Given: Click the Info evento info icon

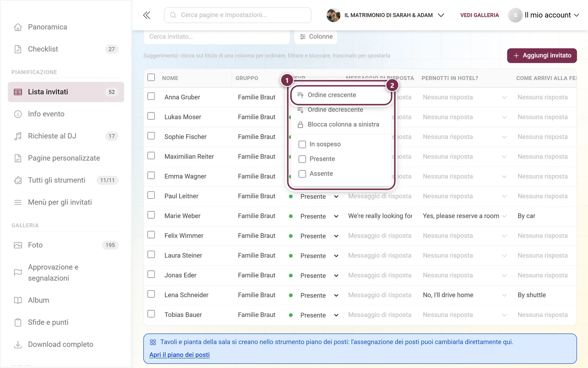Looking at the screenshot, I should tap(18, 114).
